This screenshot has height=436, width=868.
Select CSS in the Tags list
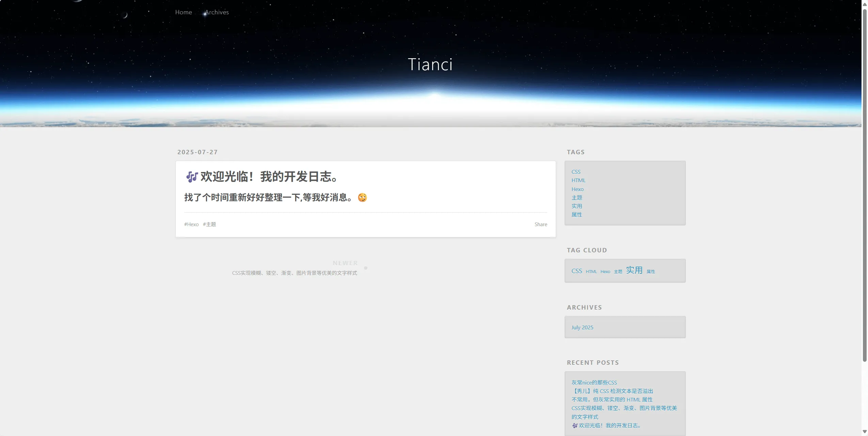[x=576, y=172]
